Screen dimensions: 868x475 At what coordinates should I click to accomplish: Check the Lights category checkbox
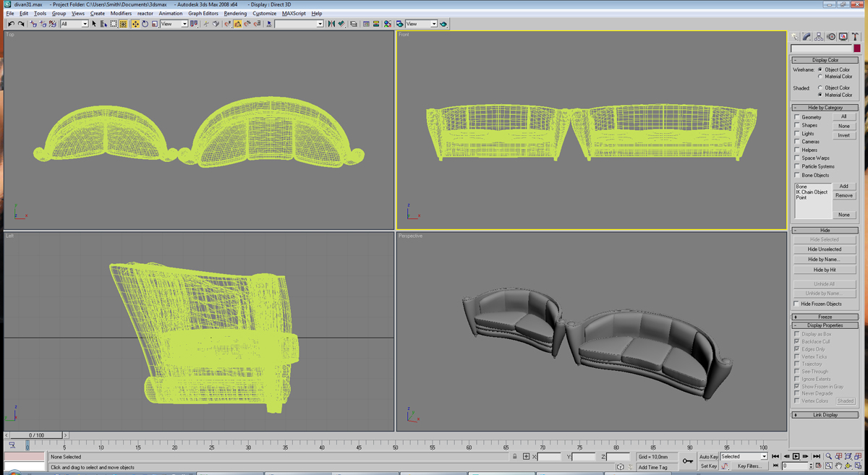(x=797, y=134)
